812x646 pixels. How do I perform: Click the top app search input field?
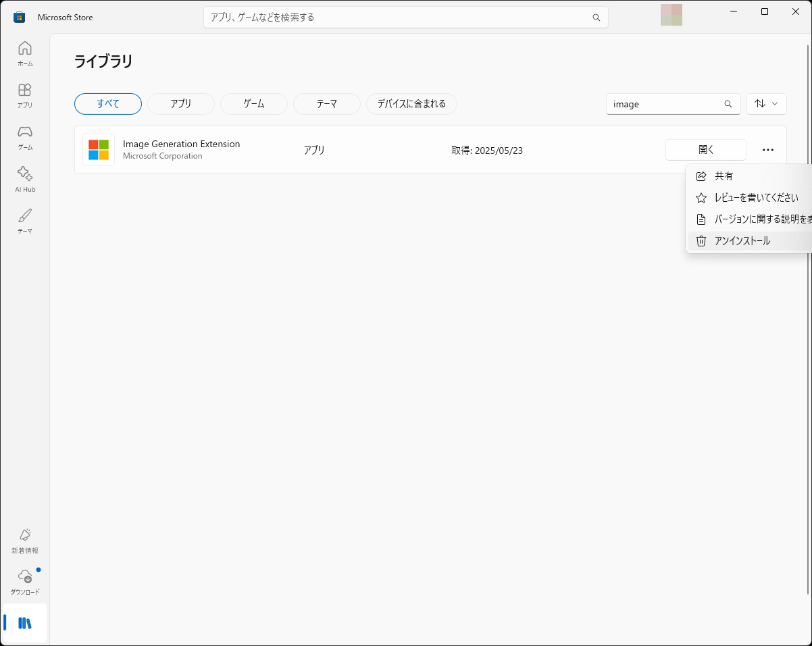pos(406,18)
